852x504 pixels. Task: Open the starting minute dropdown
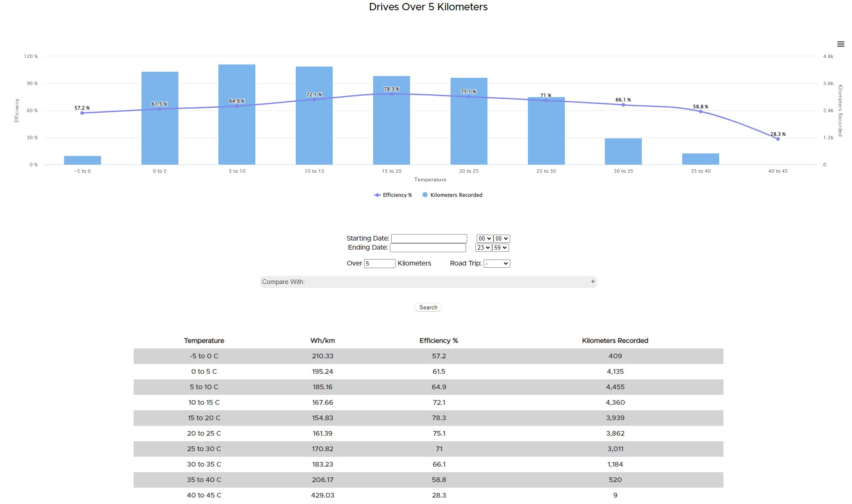click(x=501, y=238)
